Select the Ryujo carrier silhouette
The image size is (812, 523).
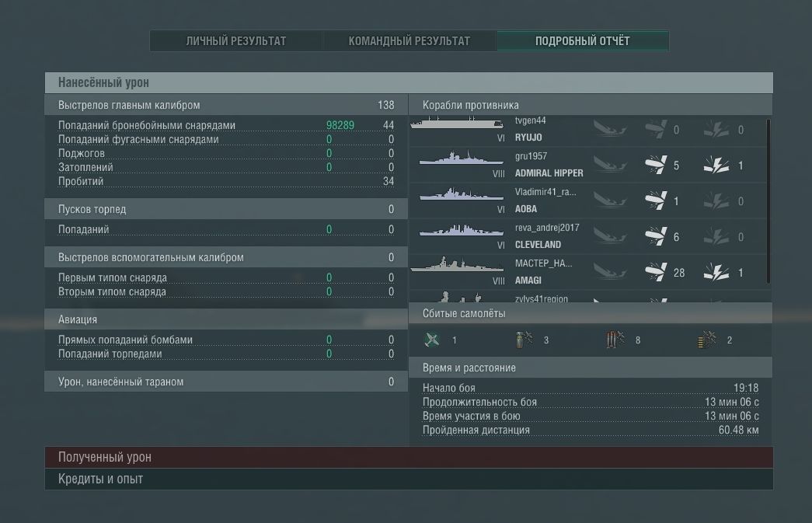[457, 124]
